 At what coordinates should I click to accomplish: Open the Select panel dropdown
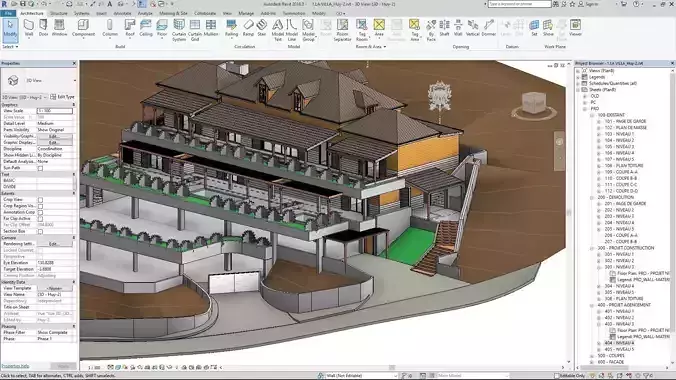10,47
